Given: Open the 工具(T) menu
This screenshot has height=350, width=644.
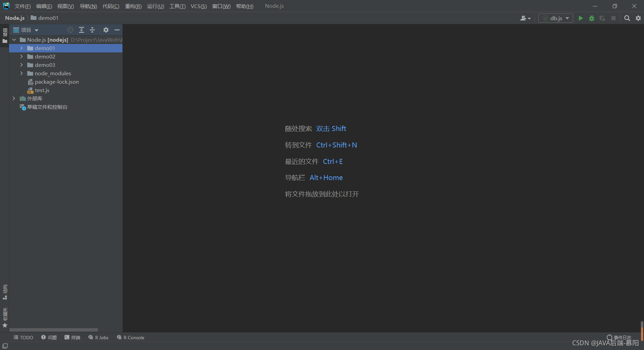Looking at the screenshot, I should click(177, 6).
